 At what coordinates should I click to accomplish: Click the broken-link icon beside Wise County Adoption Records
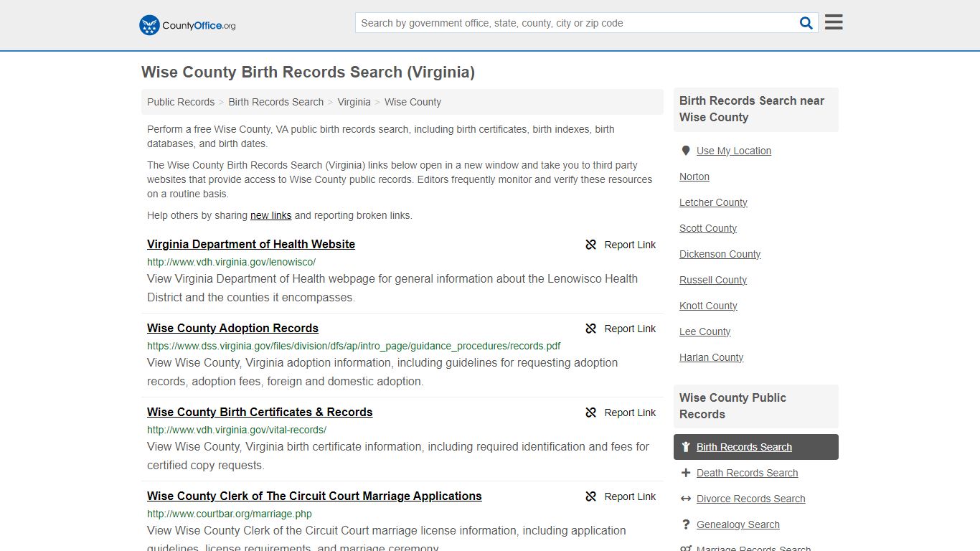coord(591,329)
